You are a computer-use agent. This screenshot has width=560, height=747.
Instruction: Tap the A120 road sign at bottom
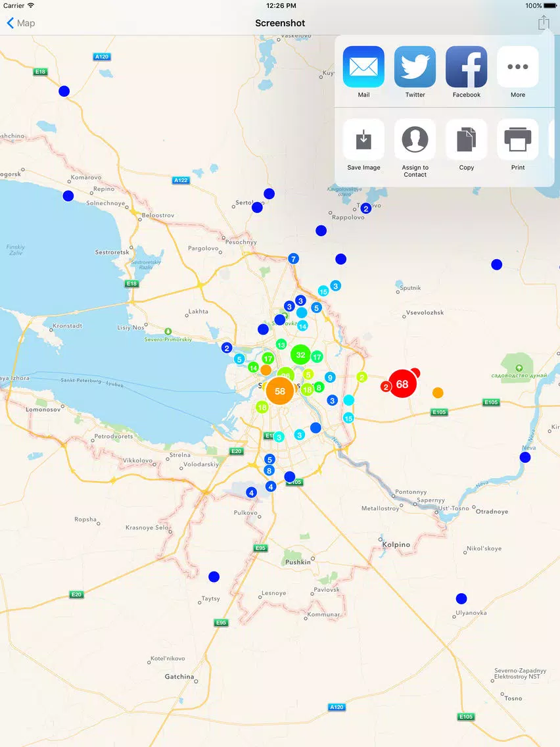pyautogui.click(x=336, y=707)
